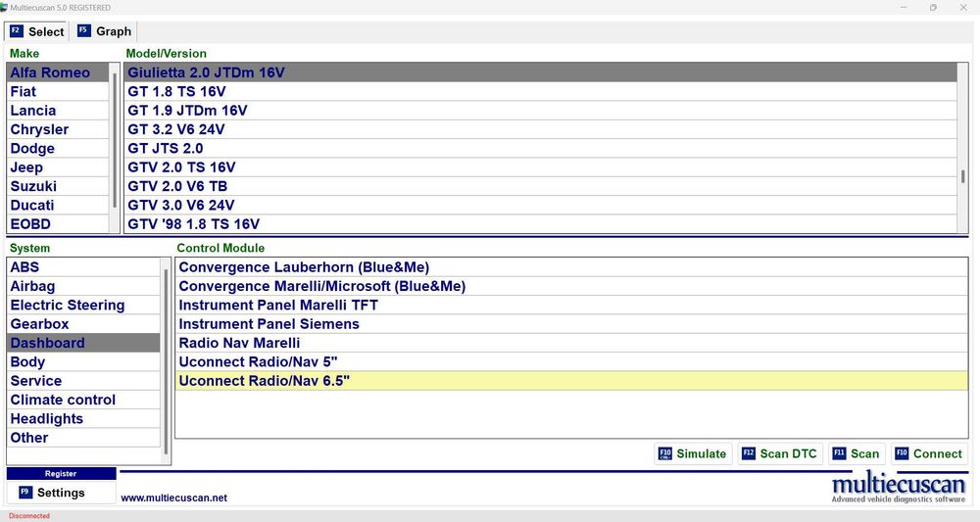Close the Multiecuscan window
Screen dimensions: 980x522
click(963, 8)
